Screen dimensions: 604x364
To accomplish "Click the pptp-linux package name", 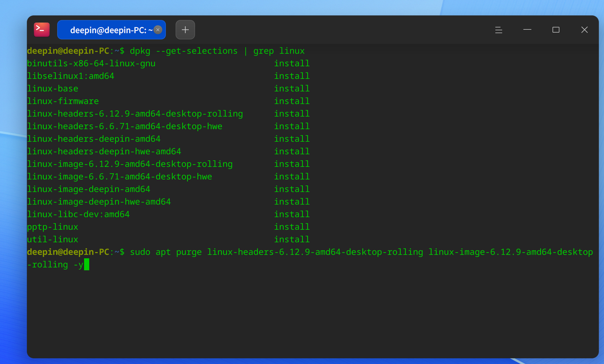I will pos(53,227).
